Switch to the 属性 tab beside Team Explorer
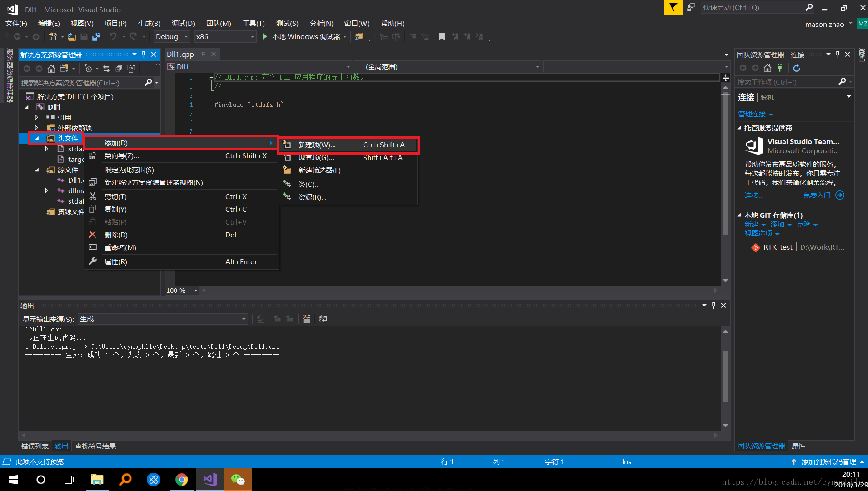The height and width of the screenshot is (491, 868). click(798, 446)
